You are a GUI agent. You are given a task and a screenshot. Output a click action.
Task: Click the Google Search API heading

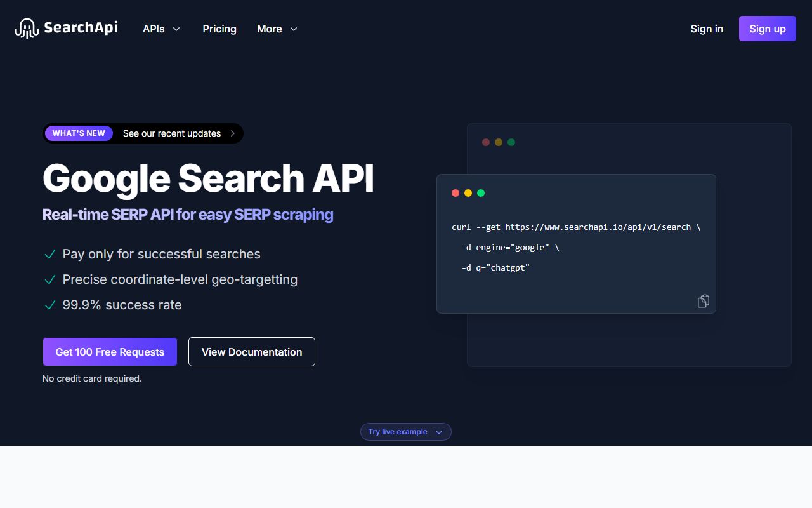[208, 178]
